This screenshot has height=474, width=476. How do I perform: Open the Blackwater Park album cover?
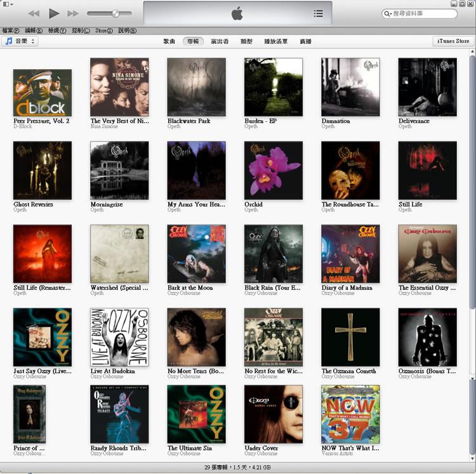(196, 87)
